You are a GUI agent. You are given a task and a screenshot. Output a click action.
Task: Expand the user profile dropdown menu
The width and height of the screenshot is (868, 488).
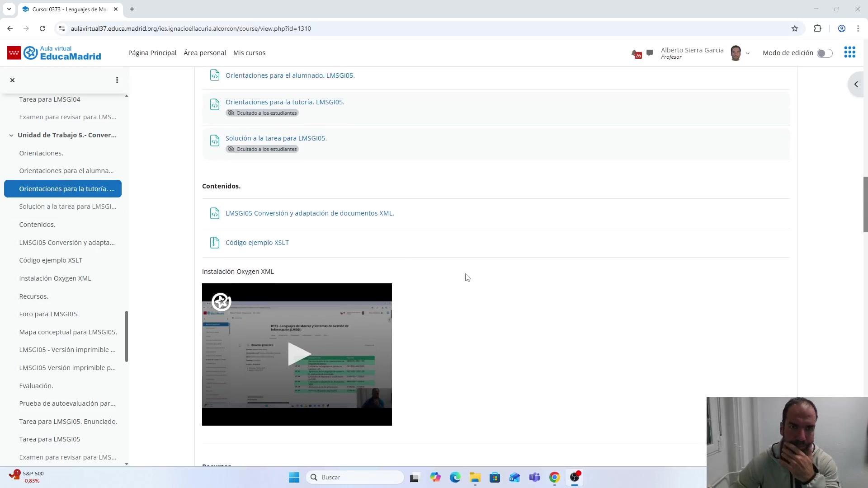pyautogui.click(x=747, y=53)
